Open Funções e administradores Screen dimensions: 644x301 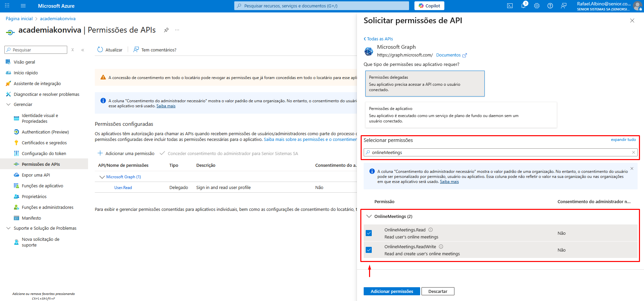pos(47,207)
